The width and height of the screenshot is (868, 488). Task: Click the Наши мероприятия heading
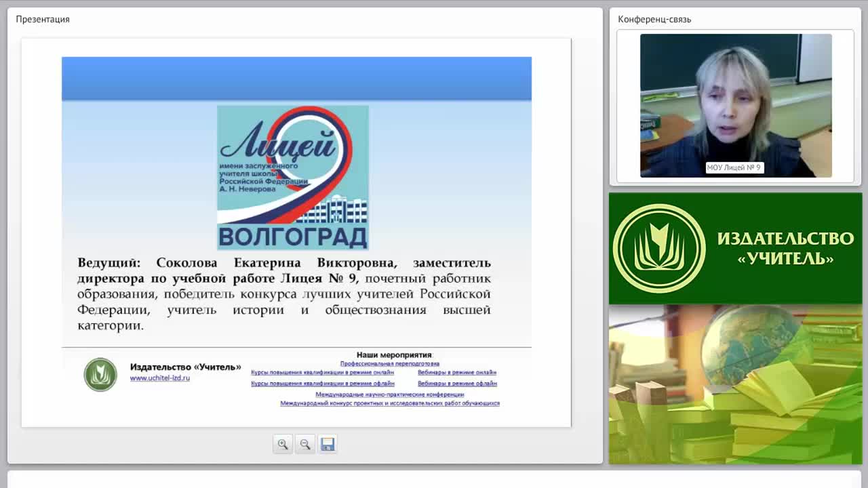[394, 354]
